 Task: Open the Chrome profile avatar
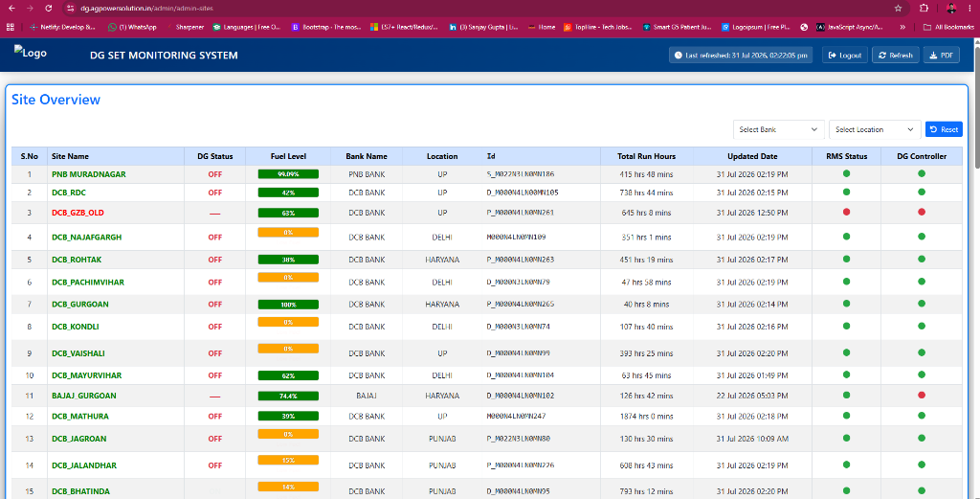coord(950,8)
